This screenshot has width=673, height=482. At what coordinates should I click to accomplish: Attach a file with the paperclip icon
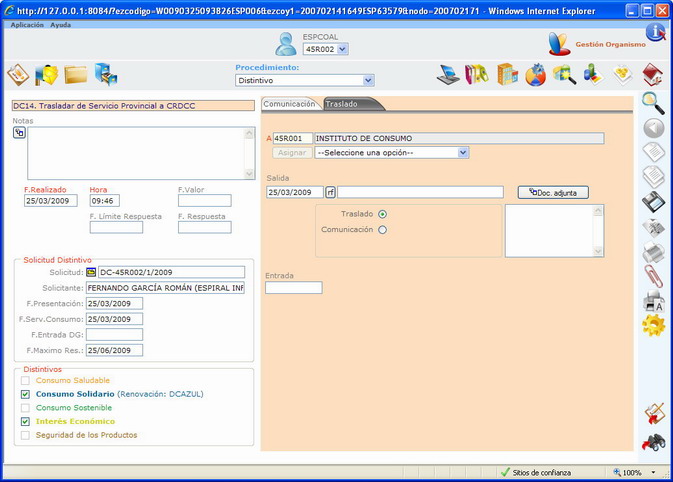point(654,276)
